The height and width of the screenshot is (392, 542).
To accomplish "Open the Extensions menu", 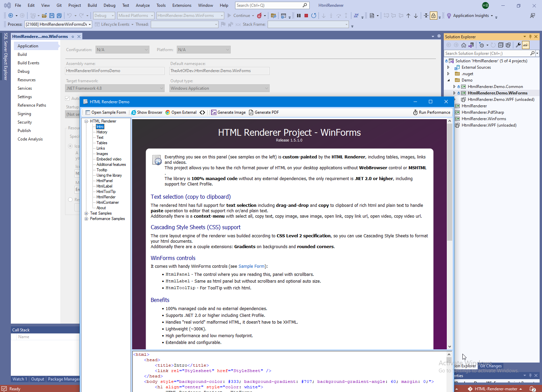I will (x=182, y=5).
